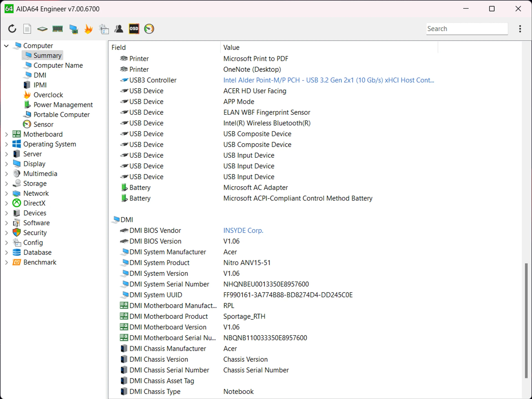This screenshot has width=532, height=399.
Task: Select the DMI Chassis Manufacturer row
Action: pos(273,348)
